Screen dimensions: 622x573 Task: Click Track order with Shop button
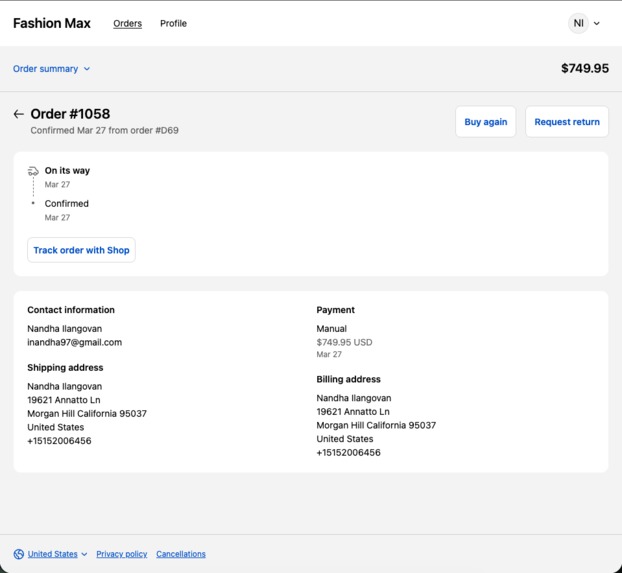pos(81,250)
